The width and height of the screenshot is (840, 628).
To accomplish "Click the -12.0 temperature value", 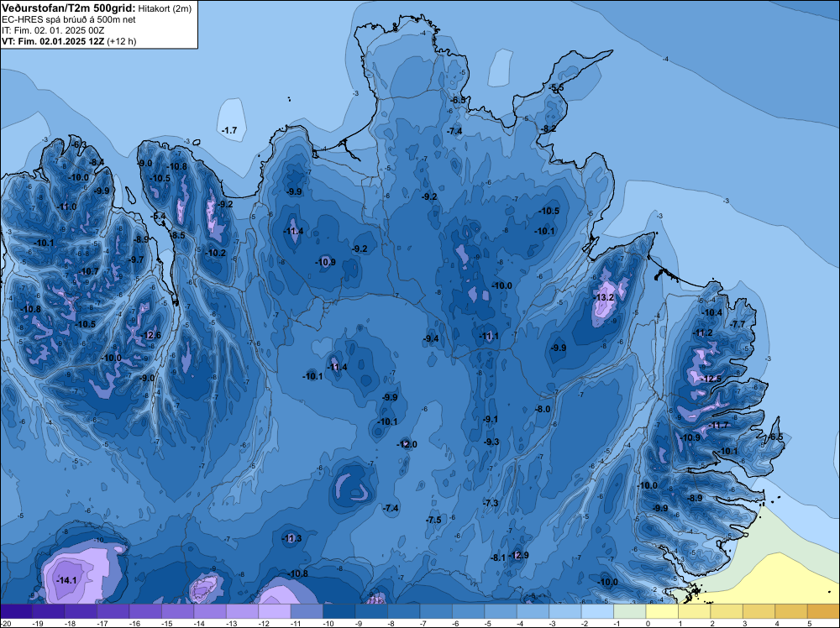I will [407, 444].
